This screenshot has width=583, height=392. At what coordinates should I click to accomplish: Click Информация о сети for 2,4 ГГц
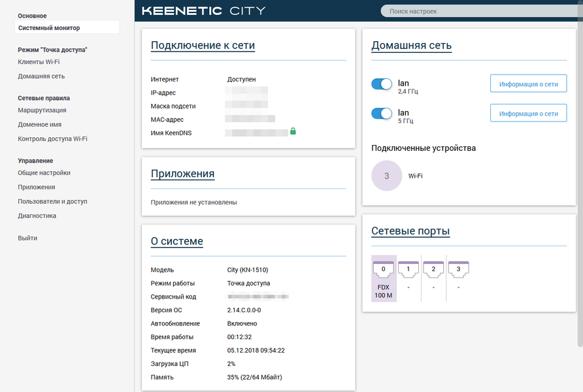[x=528, y=84]
